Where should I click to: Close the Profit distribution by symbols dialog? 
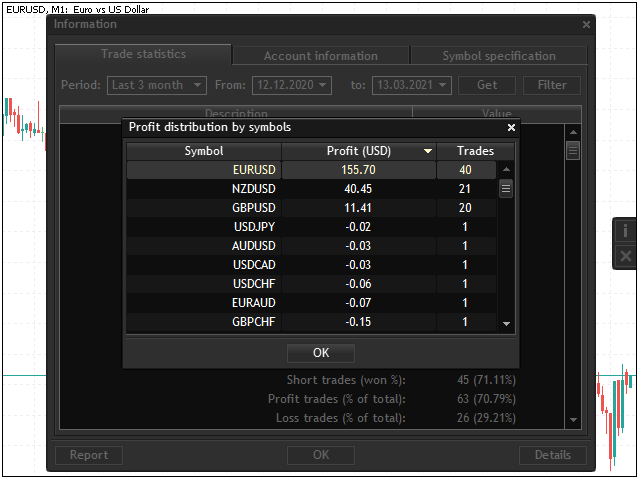[511, 128]
